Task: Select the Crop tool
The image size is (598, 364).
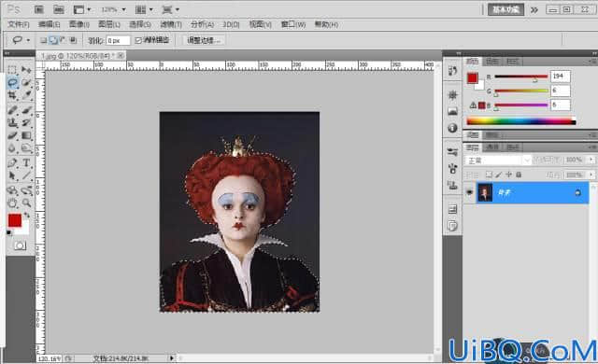Action: [x=12, y=95]
